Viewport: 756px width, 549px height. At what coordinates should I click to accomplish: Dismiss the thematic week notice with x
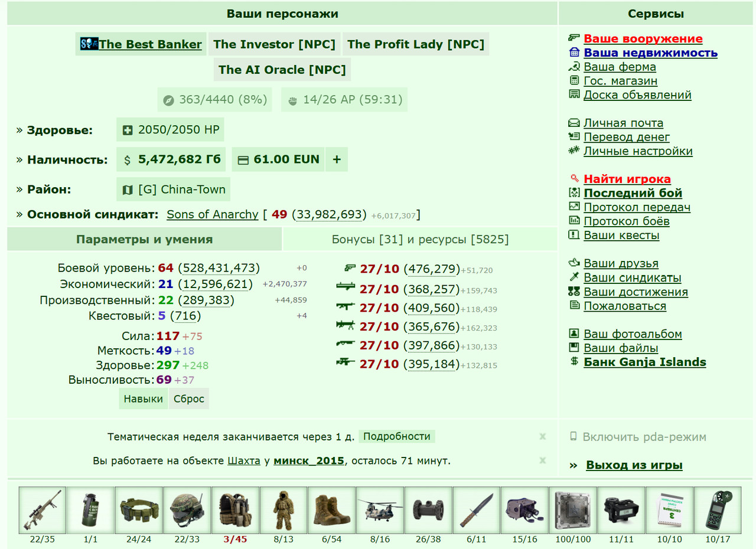(542, 436)
